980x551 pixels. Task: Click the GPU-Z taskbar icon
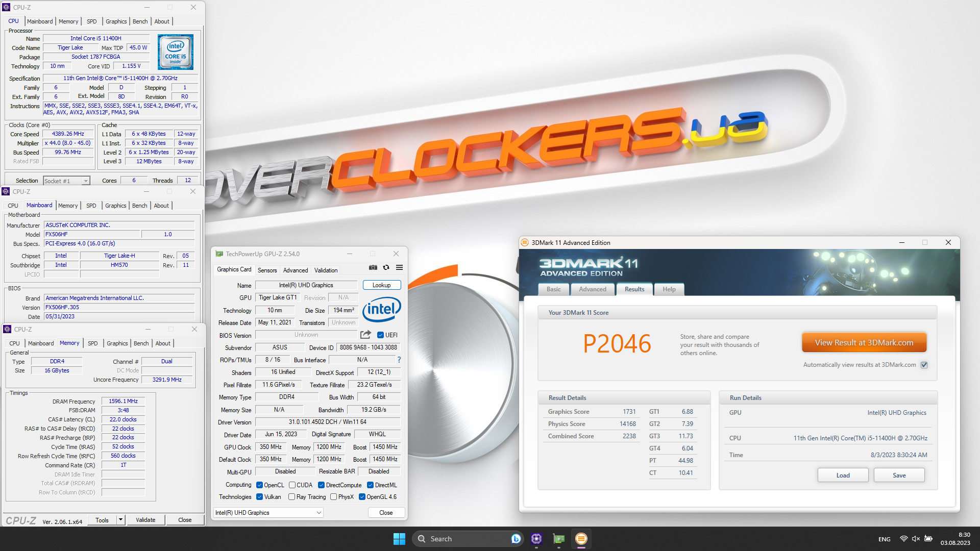[x=559, y=539]
